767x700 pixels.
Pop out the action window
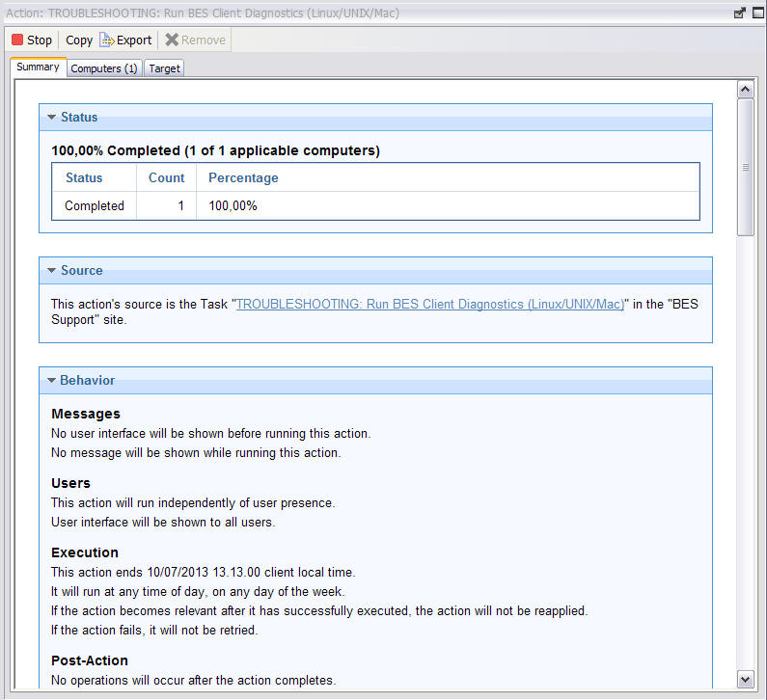740,13
